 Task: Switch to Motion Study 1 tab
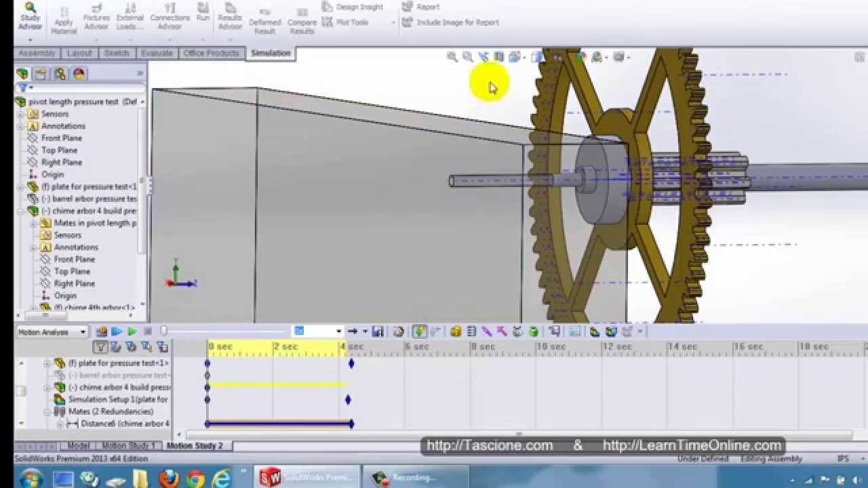click(x=129, y=446)
